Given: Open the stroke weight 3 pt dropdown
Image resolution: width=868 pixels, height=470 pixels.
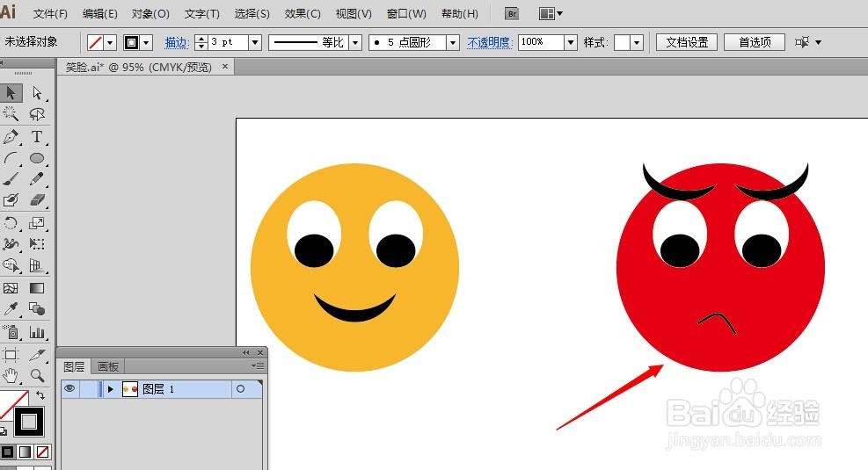Looking at the screenshot, I should [x=255, y=42].
